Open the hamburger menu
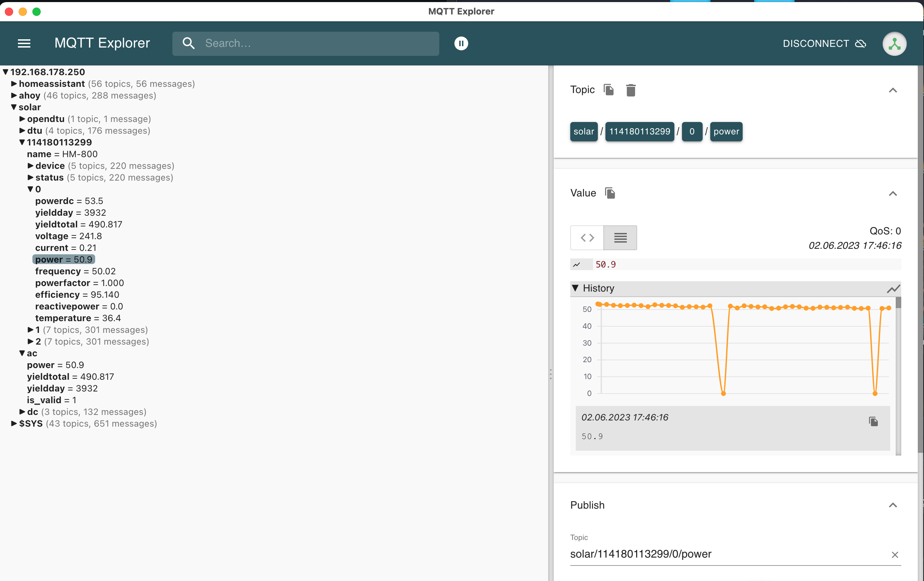 click(x=24, y=43)
